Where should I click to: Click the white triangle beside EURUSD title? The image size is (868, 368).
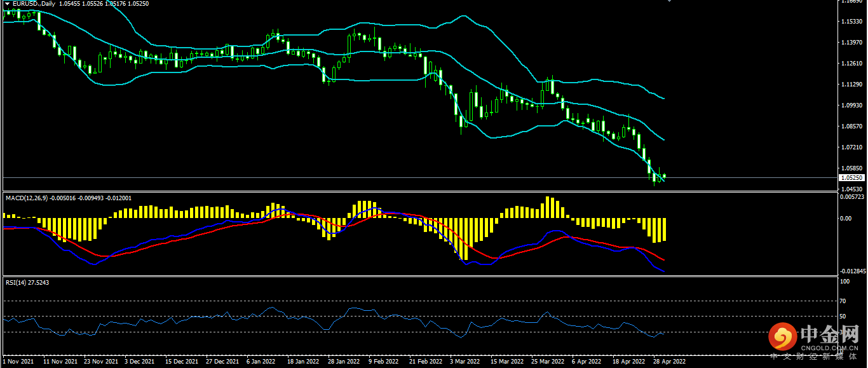(x=7, y=3)
